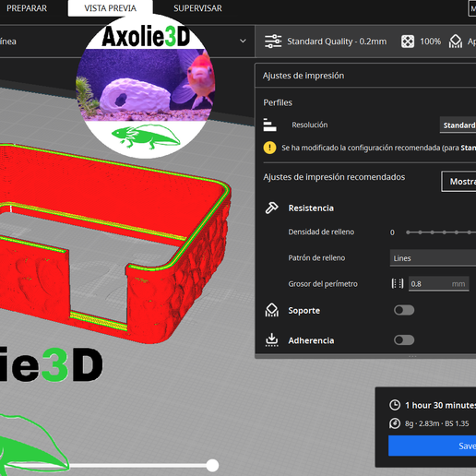Adjust the Densidad de relleno slider
The image size is (476, 476).
pyautogui.click(x=441, y=232)
